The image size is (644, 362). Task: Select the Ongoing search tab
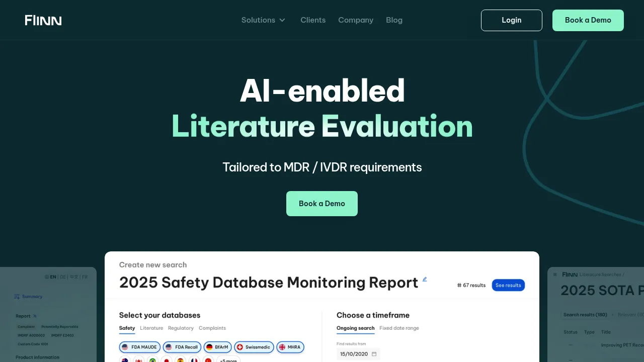(x=356, y=328)
